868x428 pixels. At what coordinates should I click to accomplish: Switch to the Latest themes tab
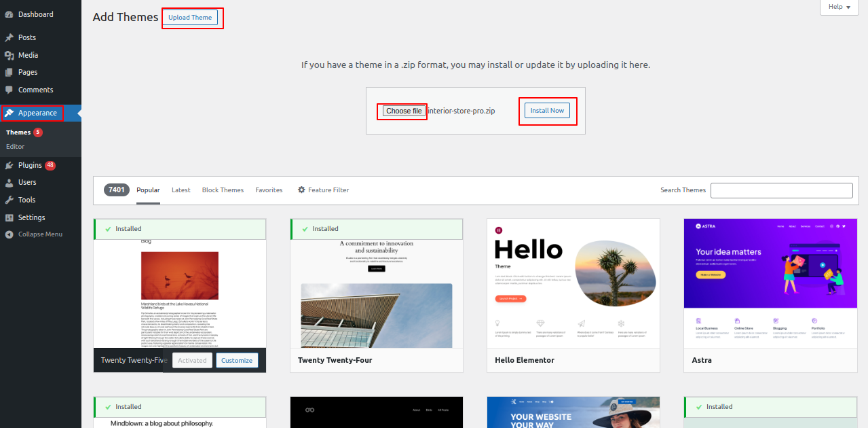click(181, 190)
